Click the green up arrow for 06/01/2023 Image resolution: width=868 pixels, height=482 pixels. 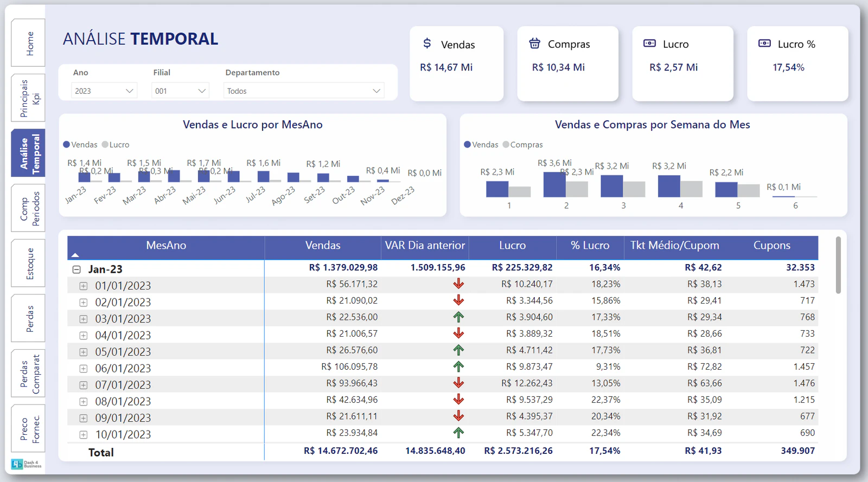458,367
